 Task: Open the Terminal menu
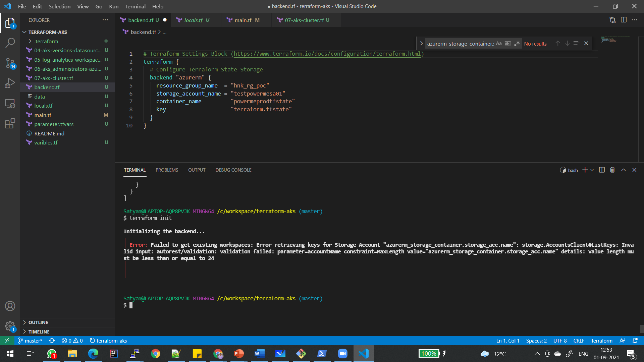(135, 6)
